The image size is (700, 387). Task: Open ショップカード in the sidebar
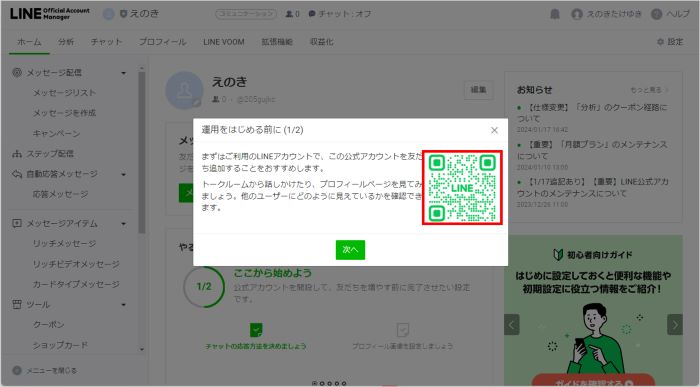tap(60, 345)
